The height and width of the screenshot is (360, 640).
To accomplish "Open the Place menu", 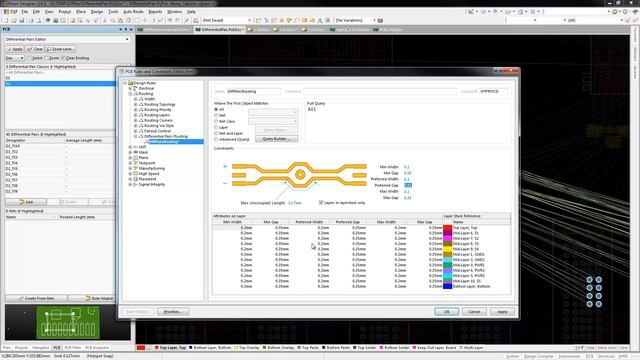I will tap(81, 12).
